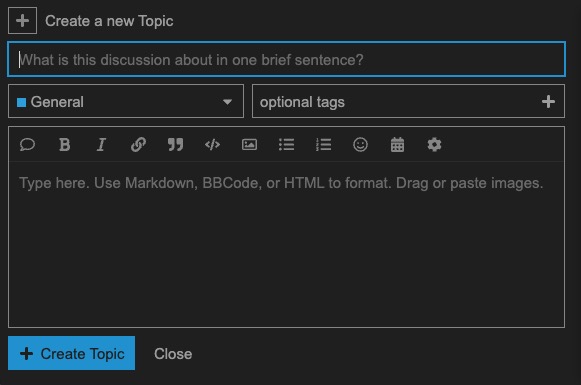The width and height of the screenshot is (581, 385).
Task: Insert a hyperlink with the link icon
Action: click(x=138, y=145)
